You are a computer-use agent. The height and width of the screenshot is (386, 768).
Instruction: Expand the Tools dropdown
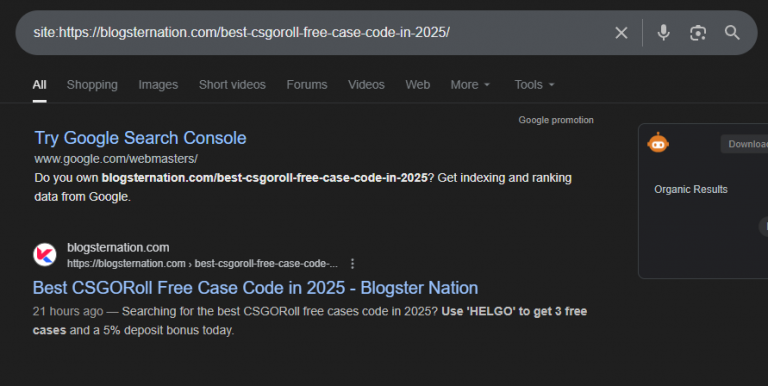pos(534,85)
